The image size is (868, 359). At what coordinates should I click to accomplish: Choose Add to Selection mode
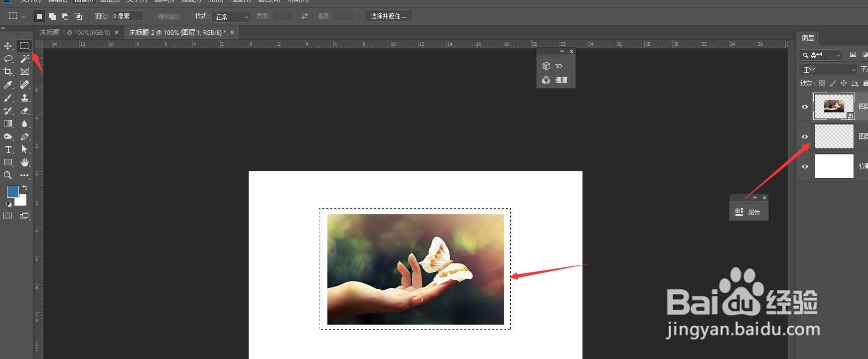(52, 16)
